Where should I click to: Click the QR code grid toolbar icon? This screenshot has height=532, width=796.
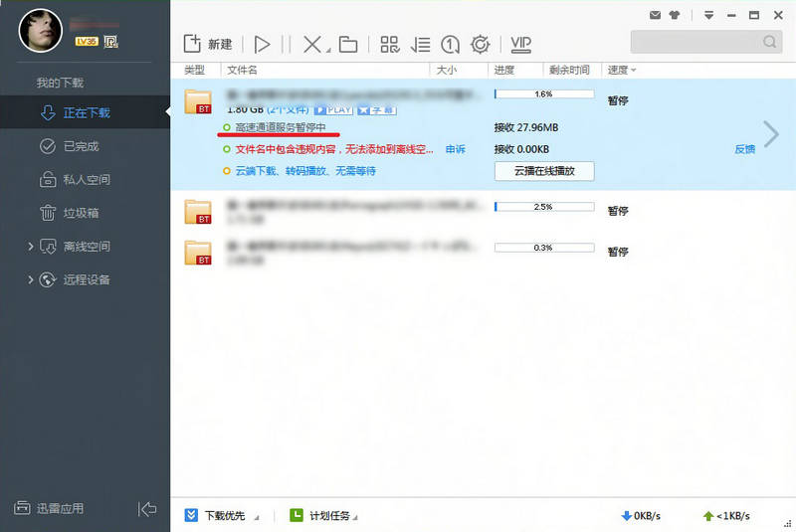pos(389,44)
